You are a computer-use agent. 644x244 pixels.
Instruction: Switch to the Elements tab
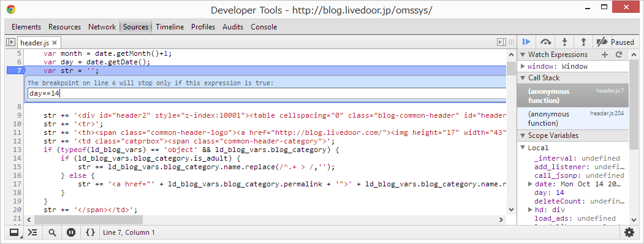(26, 27)
